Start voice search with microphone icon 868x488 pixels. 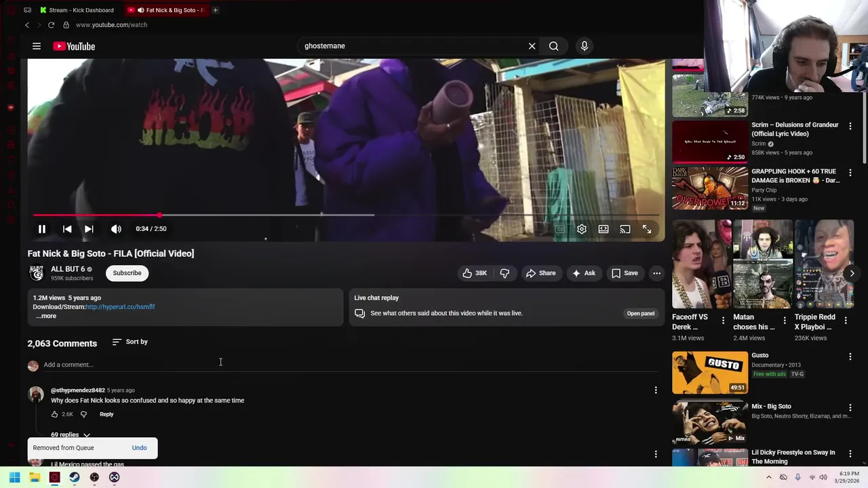(585, 46)
